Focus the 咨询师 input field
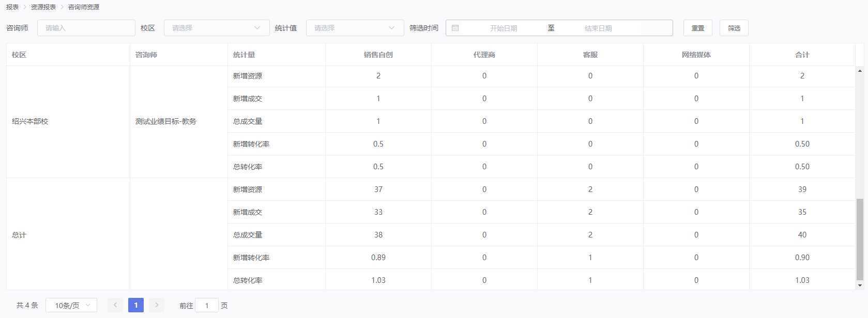This screenshot has height=318, width=868. tap(86, 28)
